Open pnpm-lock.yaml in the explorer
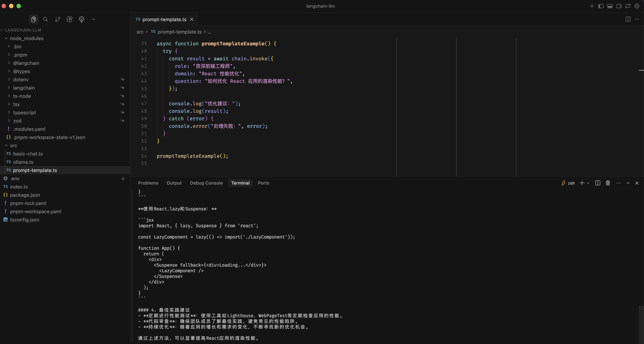Image resolution: width=644 pixels, height=344 pixels. (x=65, y=203)
